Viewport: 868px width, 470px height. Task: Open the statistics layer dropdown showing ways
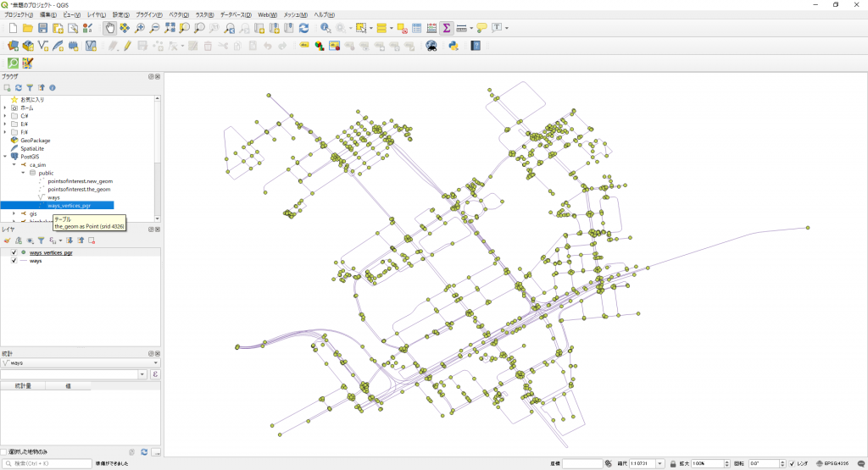point(81,362)
